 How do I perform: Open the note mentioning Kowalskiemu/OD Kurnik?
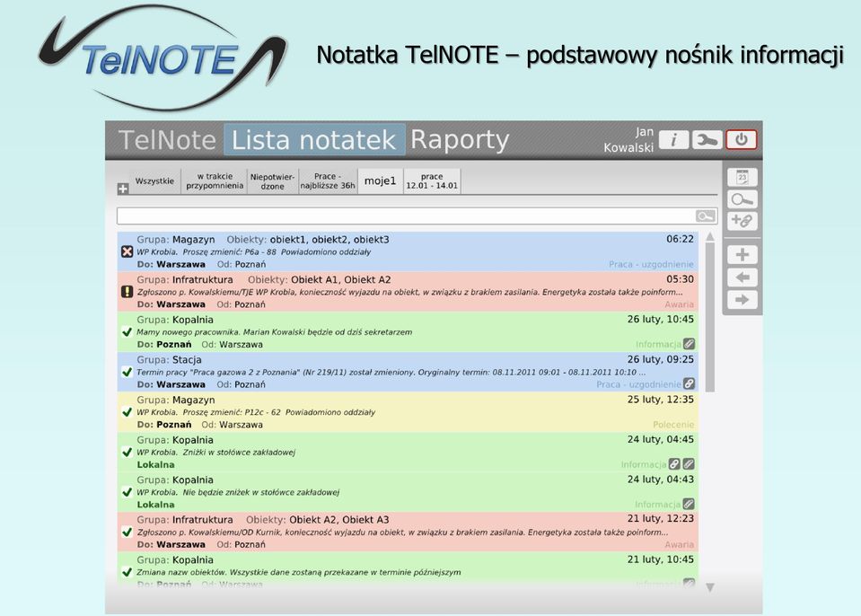[408, 532]
